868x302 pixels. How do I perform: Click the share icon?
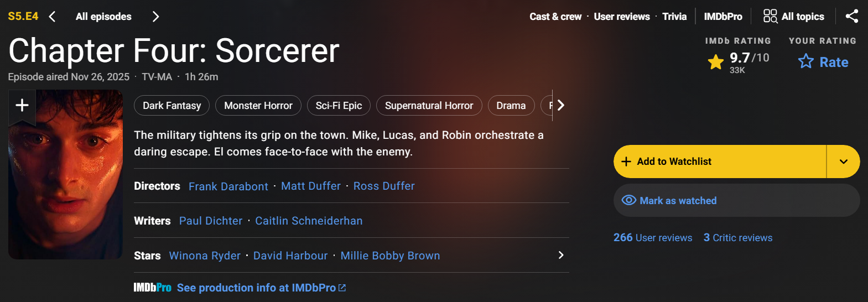852,17
